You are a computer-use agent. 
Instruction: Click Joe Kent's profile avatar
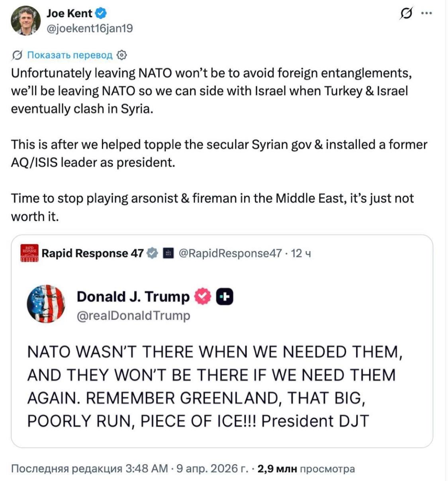(26, 21)
